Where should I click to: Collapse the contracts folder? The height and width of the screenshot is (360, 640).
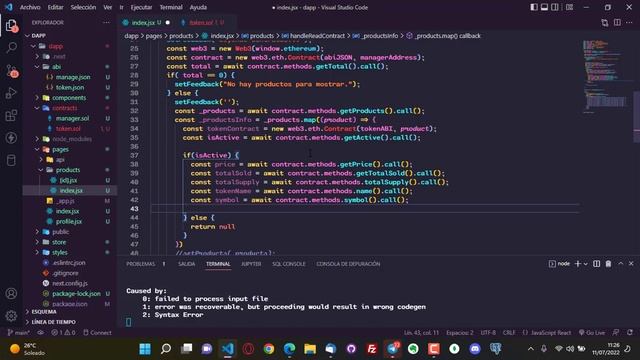[64, 108]
